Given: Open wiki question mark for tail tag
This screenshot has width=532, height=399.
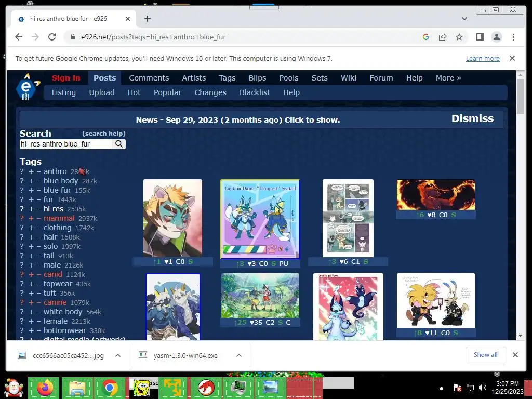Looking at the screenshot, I should 22,256.
